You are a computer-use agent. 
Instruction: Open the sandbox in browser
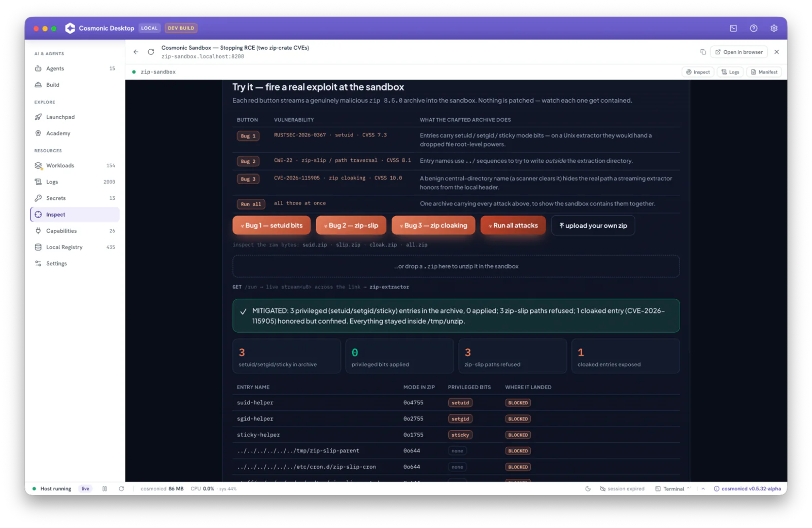[739, 52]
